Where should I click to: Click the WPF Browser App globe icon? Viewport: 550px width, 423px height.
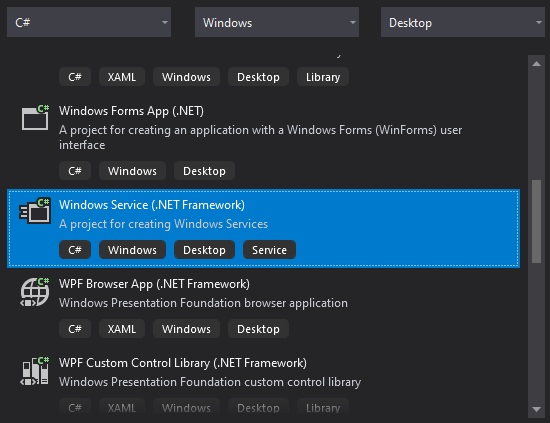pos(35,292)
